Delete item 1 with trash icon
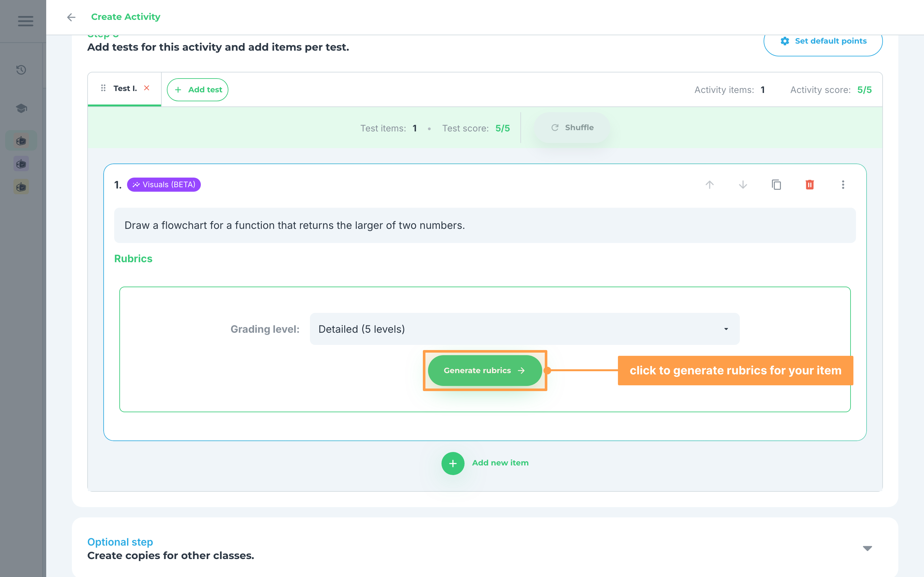The height and width of the screenshot is (577, 924). (809, 185)
